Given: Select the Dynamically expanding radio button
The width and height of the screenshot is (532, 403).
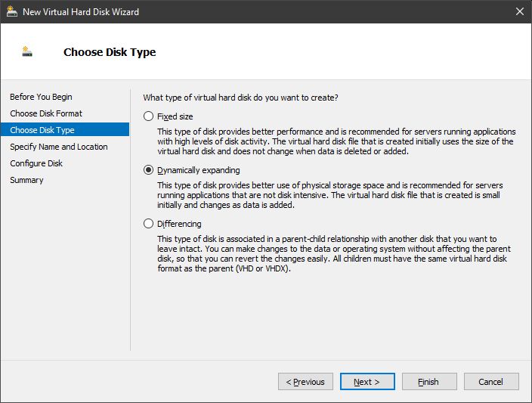Looking at the screenshot, I should tap(148, 170).
